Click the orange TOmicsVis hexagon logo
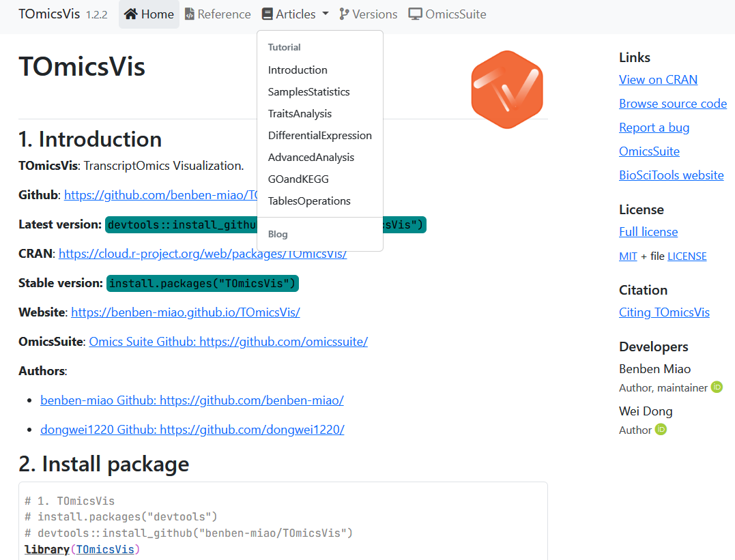 click(506, 89)
